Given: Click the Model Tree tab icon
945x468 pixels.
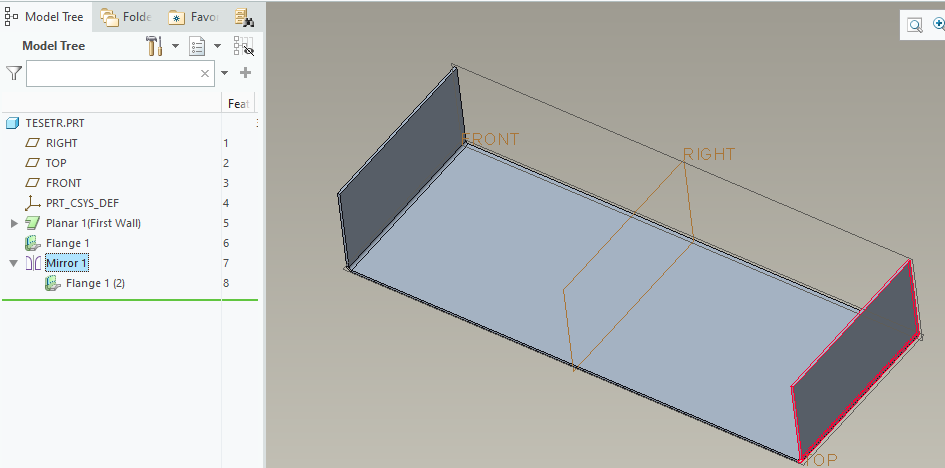Looking at the screenshot, I should [11, 17].
